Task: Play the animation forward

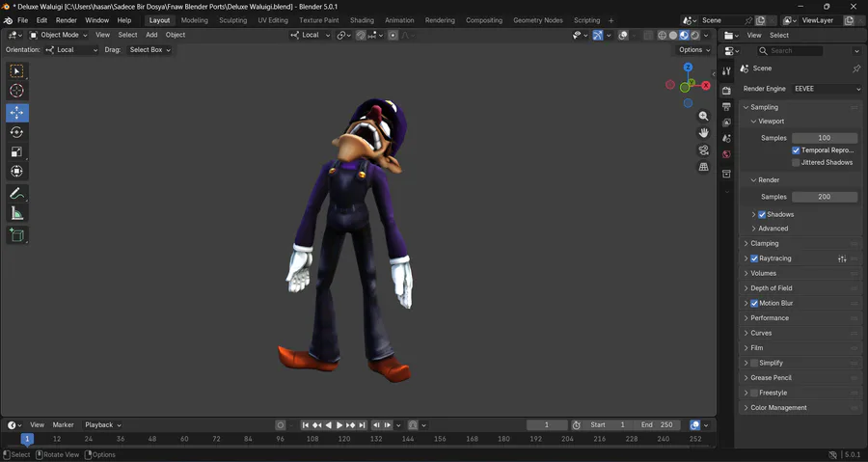Action: coord(339,425)
